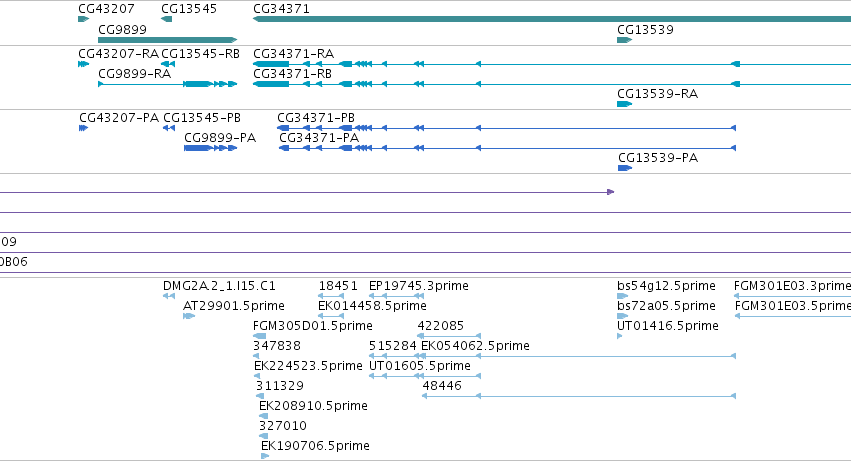This screenshot has height=461, width=851.
Task: Click transcript CG34371-RB label
Action: coord(293,73)
